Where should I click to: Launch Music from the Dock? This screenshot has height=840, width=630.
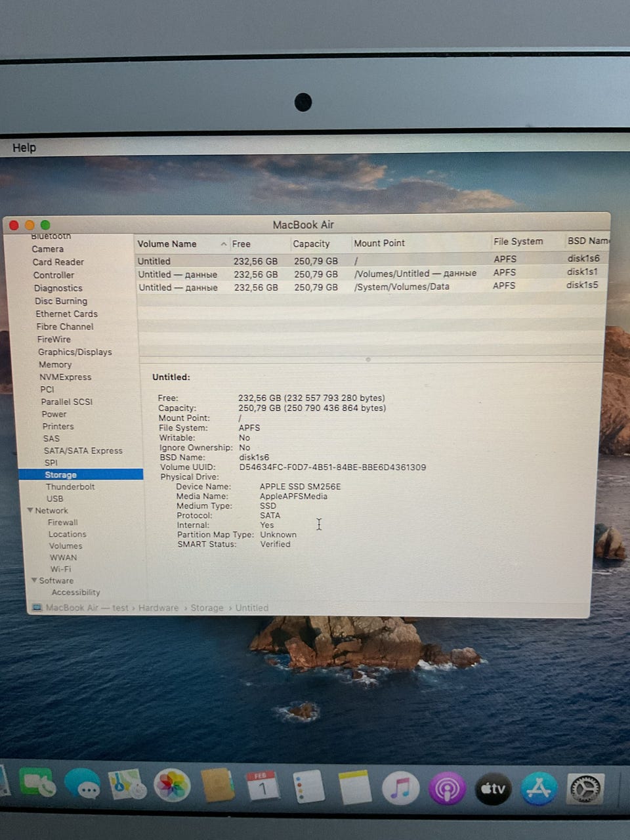[x=401, y=788]
